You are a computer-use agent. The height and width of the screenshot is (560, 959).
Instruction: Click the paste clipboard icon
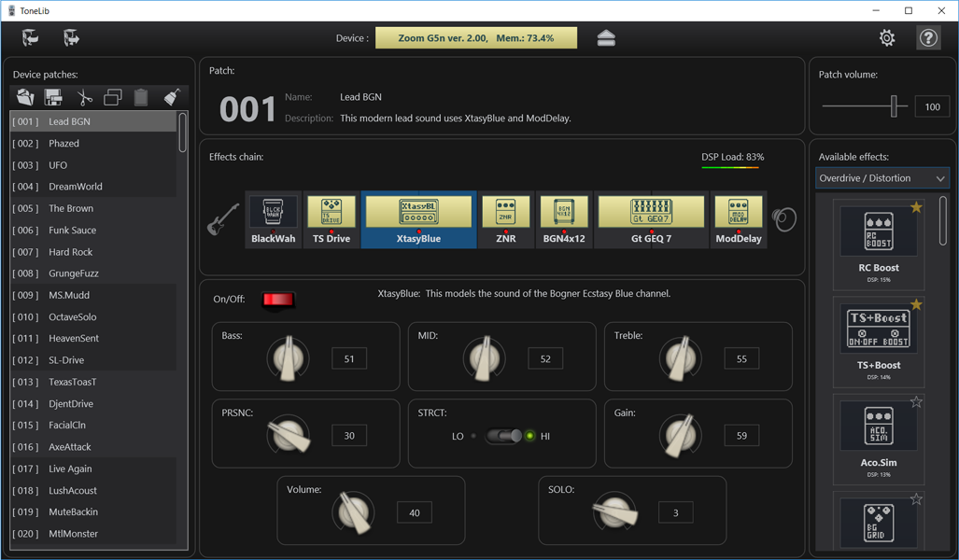point(141,97)
